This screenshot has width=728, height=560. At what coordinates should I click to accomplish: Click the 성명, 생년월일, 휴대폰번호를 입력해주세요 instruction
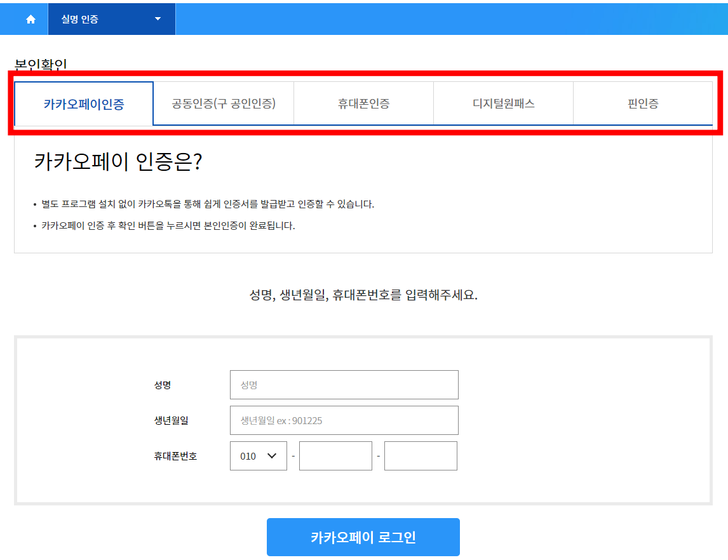pos(363,295)
